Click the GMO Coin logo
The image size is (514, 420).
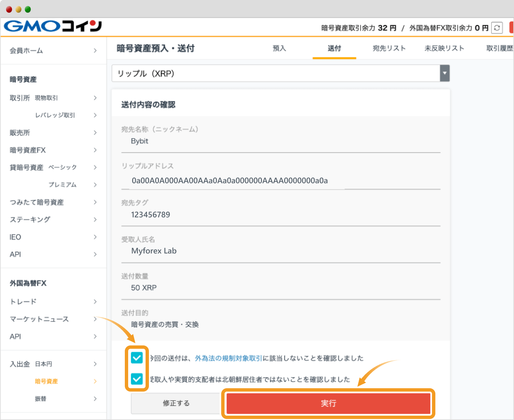53,26
